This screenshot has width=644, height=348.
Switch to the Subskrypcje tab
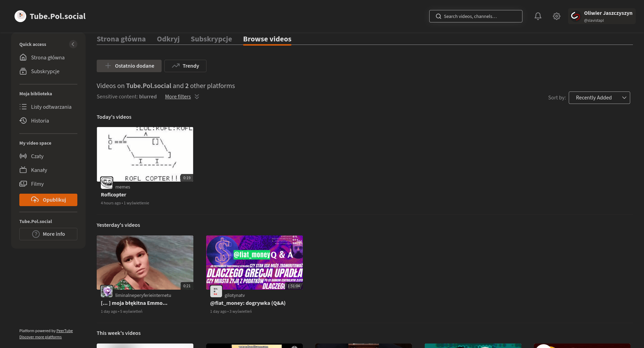[211, 39]
